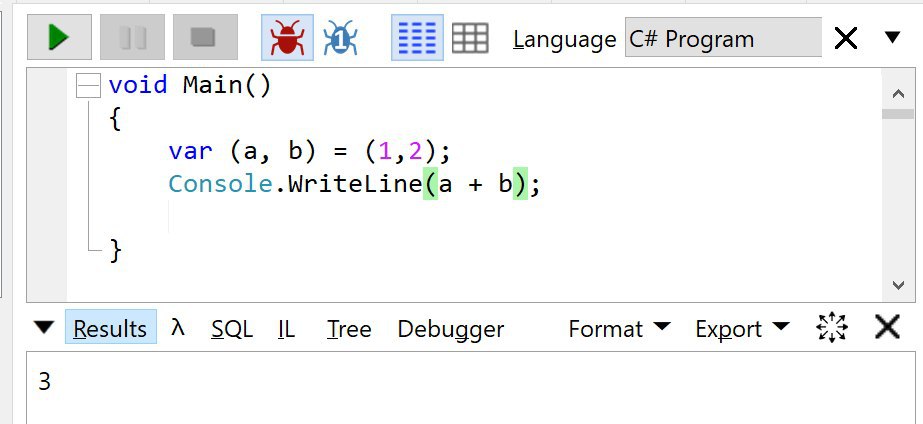This screenshot has height=424, width=923.
Task: Collapse results panel with left triangle arrow
Action: tap(44, 327)
